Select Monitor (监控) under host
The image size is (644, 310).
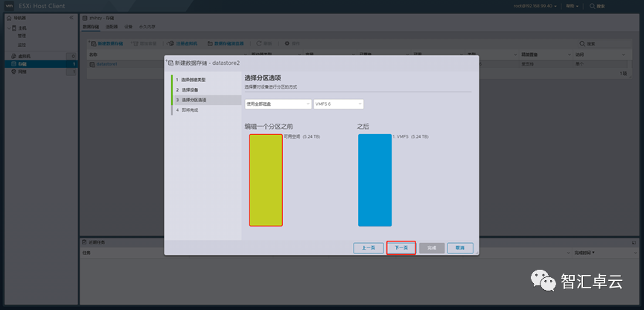coord(22,45)
